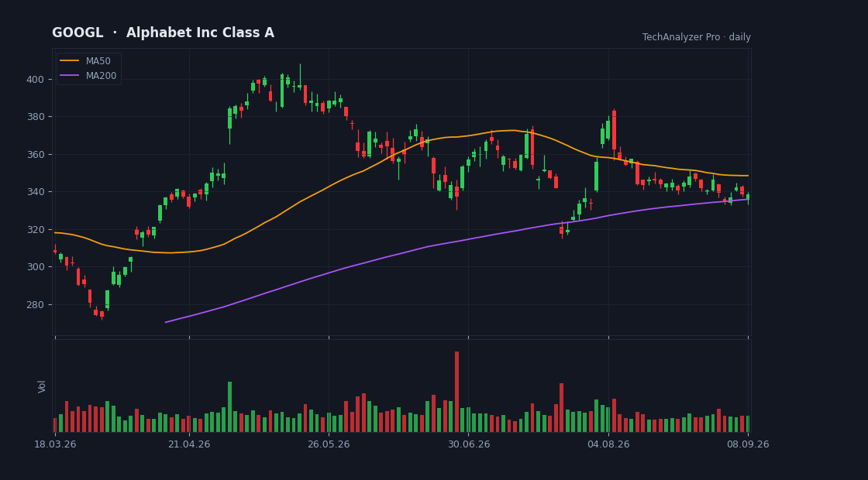The width and height of the screenshot is (868, 480).
Task: Click the 26.05.26 date label
Action: point(329,444)
